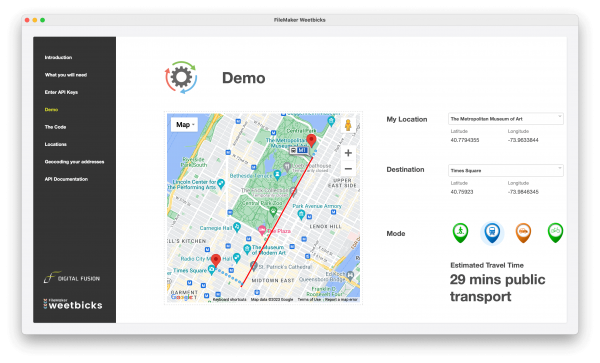Screen dimensions: 600x363
Task: Click the API Documentation link
Action: [x=66, y=179]
